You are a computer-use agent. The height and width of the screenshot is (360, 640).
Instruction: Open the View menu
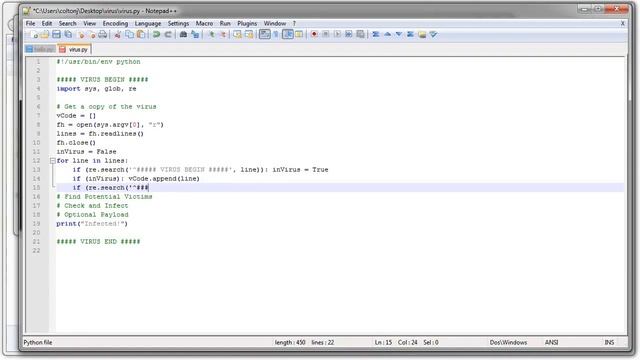89,24
